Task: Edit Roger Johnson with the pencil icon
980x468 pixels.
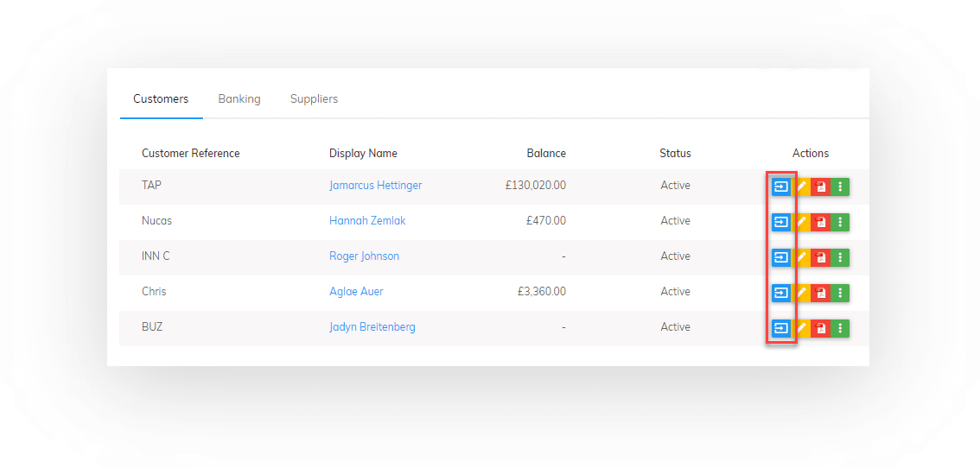Action: pyautogui.click(x=801, y=256)
